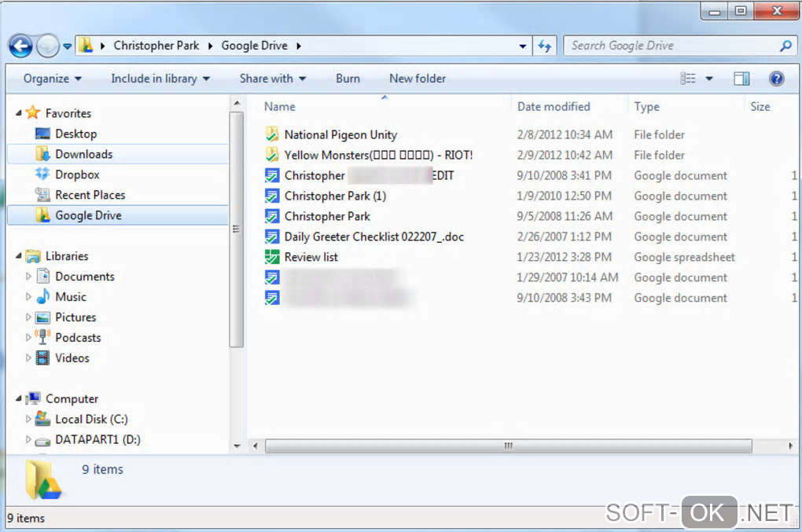This screenshot has width=802, height=532.
Task: Click the Videos filmstrip icon
Action: (x=43, y=358)
